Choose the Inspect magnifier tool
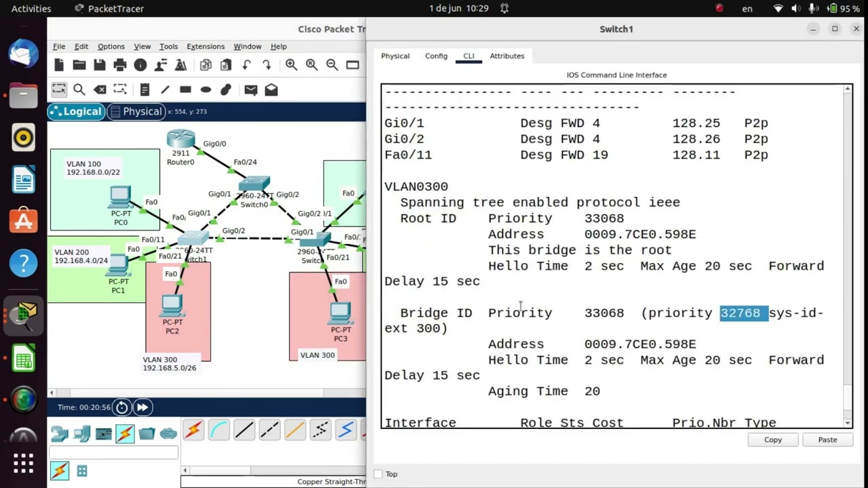The image size is (868, 488). [79, 89]
